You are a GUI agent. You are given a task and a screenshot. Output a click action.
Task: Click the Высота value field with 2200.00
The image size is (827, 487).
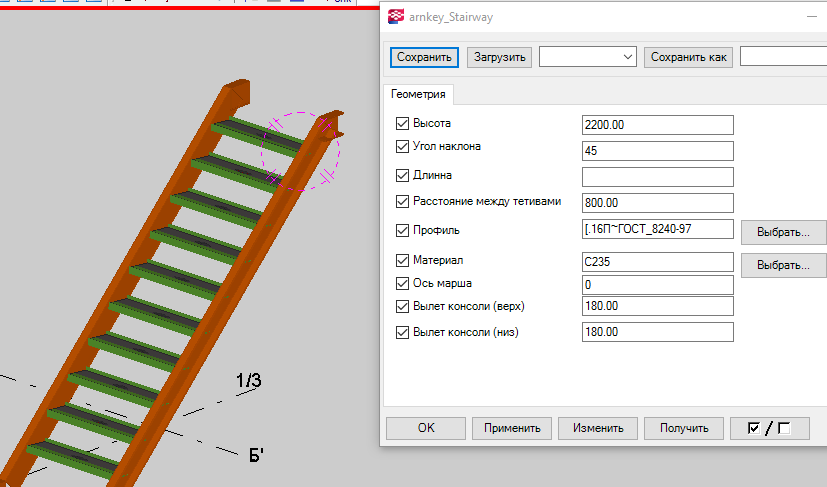coord(657,125)
